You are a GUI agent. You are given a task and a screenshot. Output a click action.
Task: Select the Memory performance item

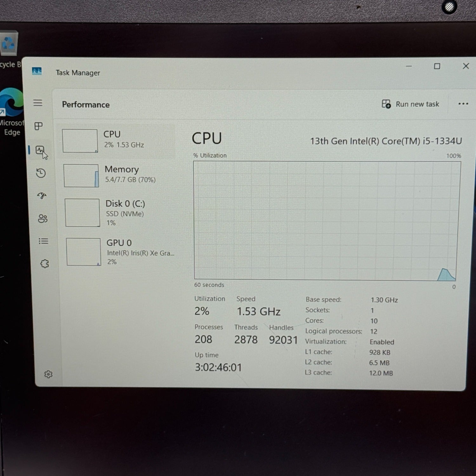pos(117,175)
